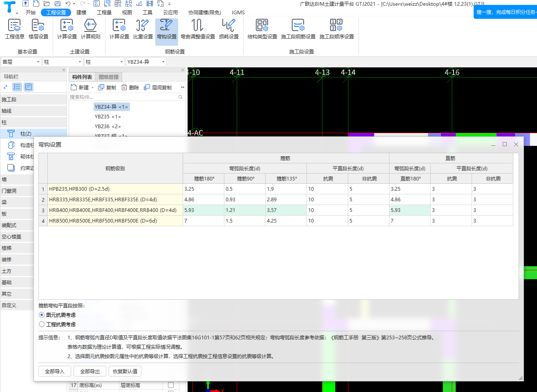Click the new file icon in quick toolbar

pos(36,4)
